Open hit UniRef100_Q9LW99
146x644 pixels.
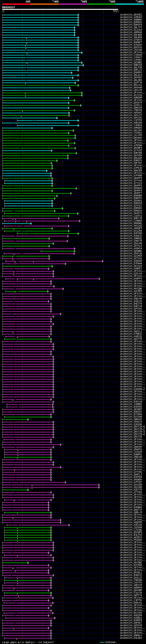point(131,37)
